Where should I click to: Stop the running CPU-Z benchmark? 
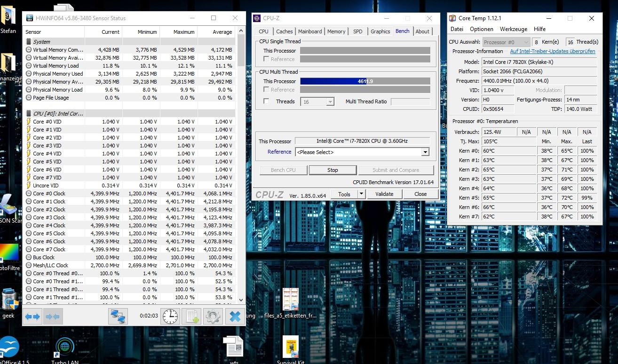(333, 170)
